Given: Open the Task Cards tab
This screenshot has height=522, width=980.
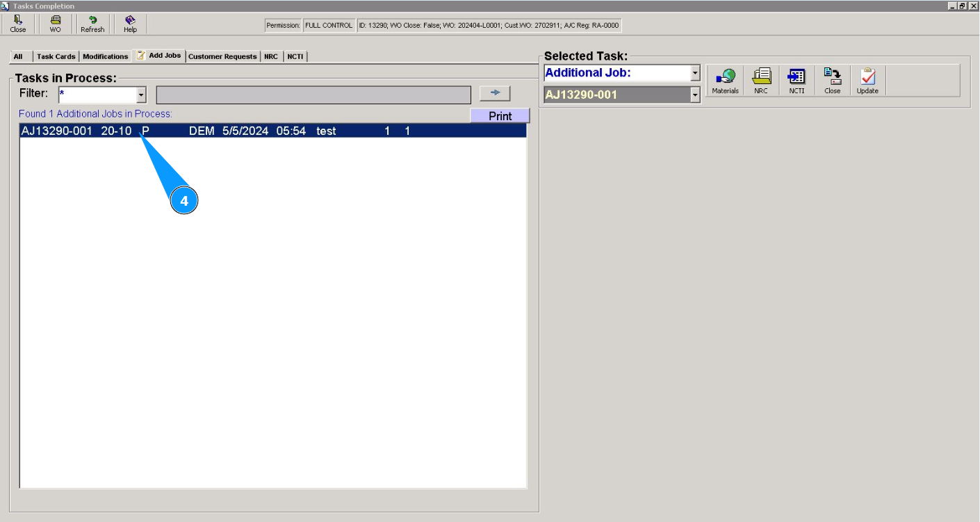Looking at the screenshot, I should (x=56, y=56).
